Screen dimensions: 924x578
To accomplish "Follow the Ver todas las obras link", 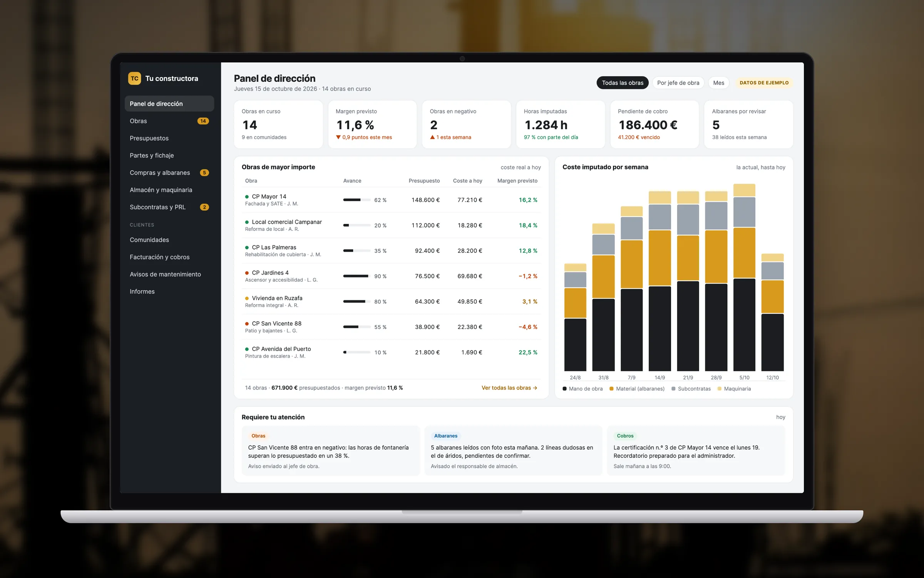I will click(509, 388).
